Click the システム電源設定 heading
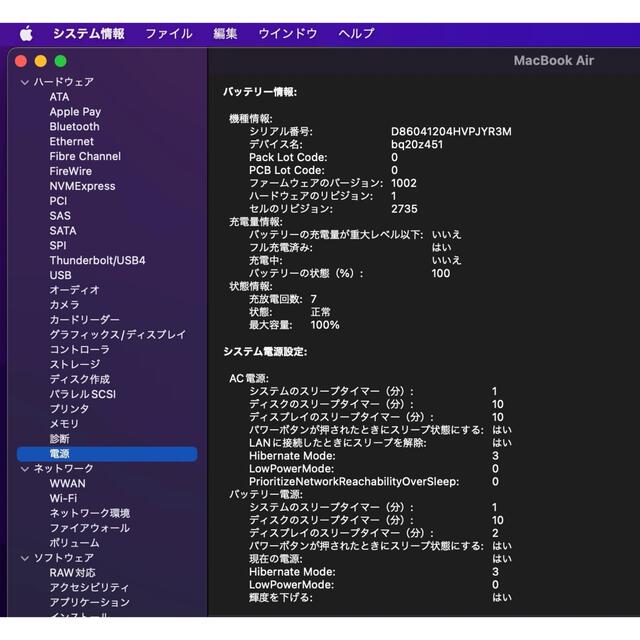This screenshot has width=640, height=640. tap(265, 352)
